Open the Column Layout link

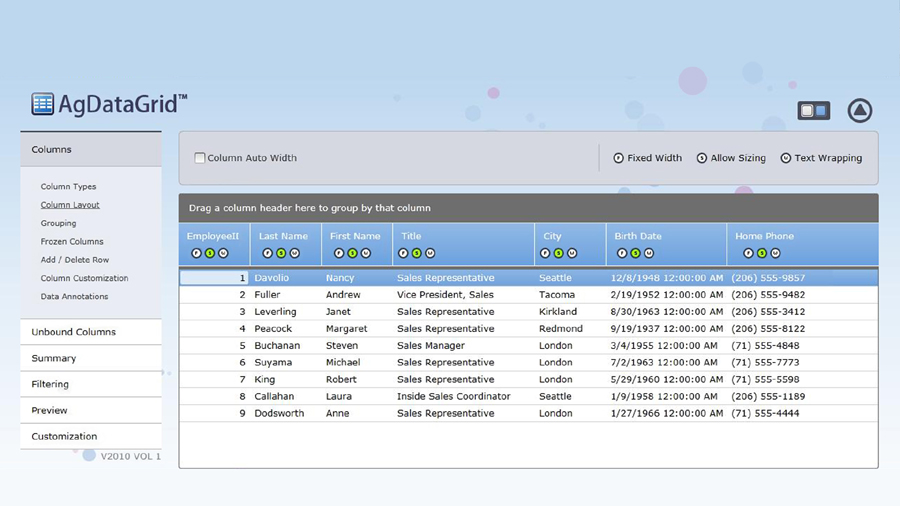[70, 205]
